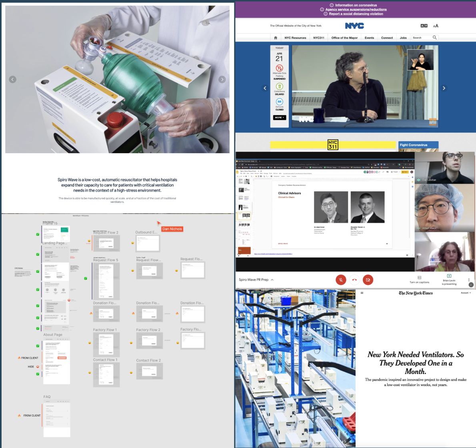Open the NYC311 menu item
This screenshot has height=448, width=476.
pyautogui.click(x=319, y=38)
